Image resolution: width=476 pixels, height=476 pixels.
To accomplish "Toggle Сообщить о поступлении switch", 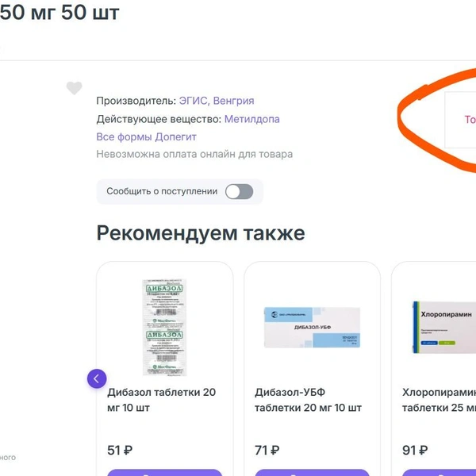I will (x=240, y=191).
